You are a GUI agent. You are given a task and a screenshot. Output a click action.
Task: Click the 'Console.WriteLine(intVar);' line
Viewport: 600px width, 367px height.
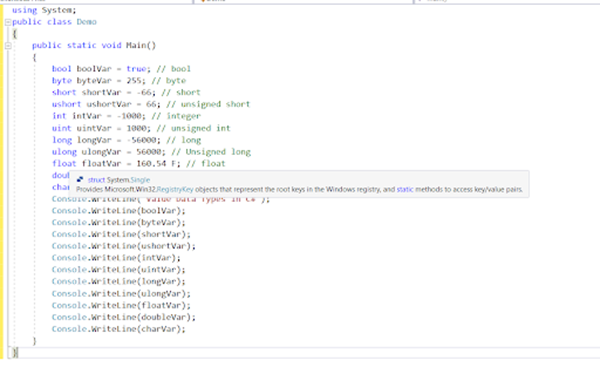tap(116, 258)
